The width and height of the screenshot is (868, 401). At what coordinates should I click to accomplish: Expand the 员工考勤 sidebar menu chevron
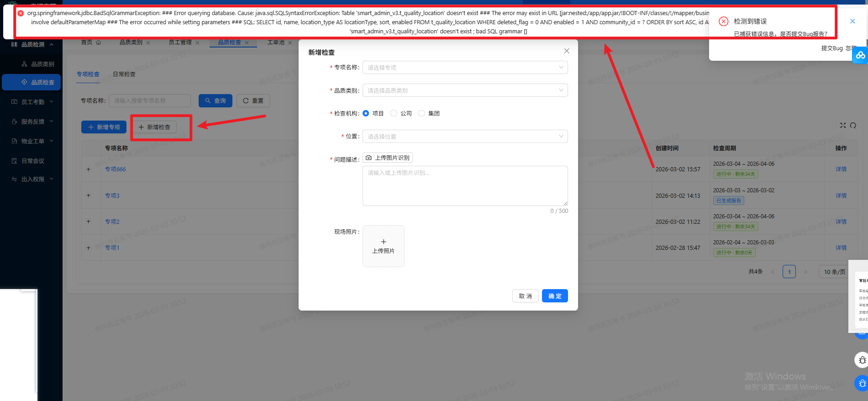click(52, 101)
